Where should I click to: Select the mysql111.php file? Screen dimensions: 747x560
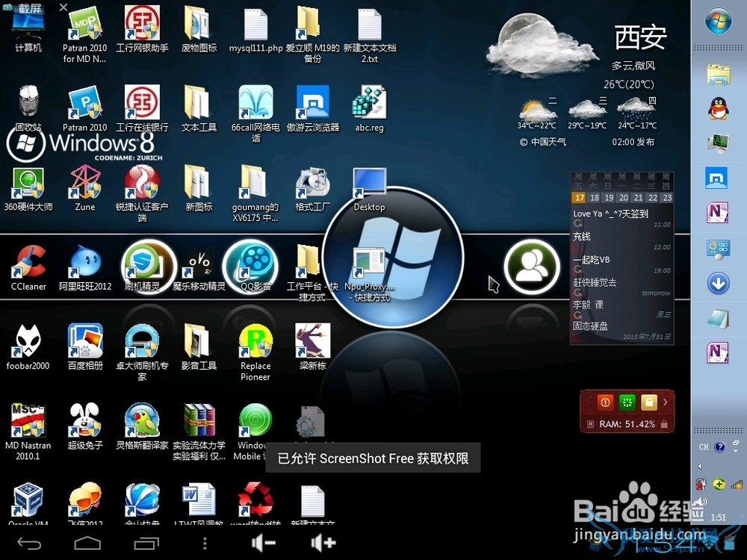255,30
